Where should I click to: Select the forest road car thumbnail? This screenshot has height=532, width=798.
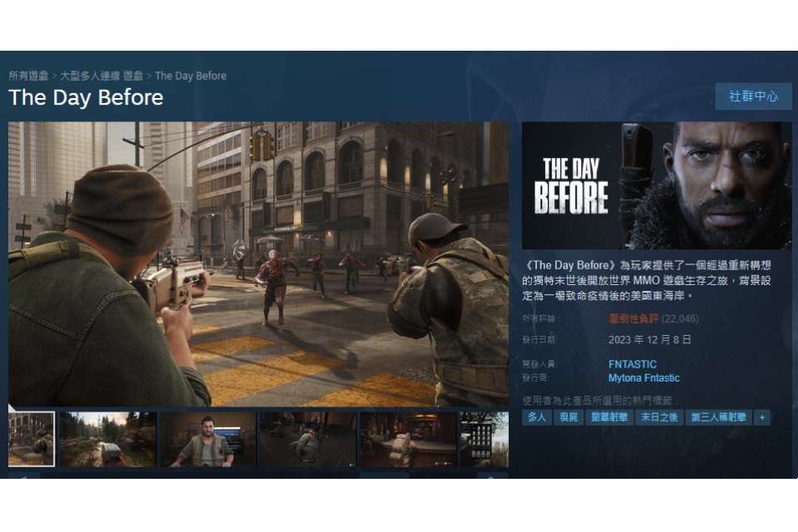click(x=108, y=440)
